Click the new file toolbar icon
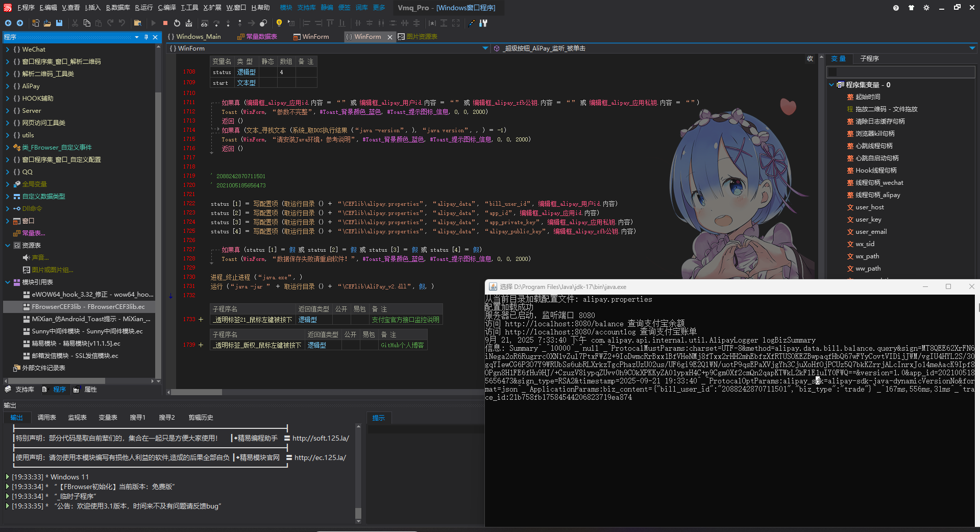Viewport: 980px width, 532px height. [x=36, y=23]
